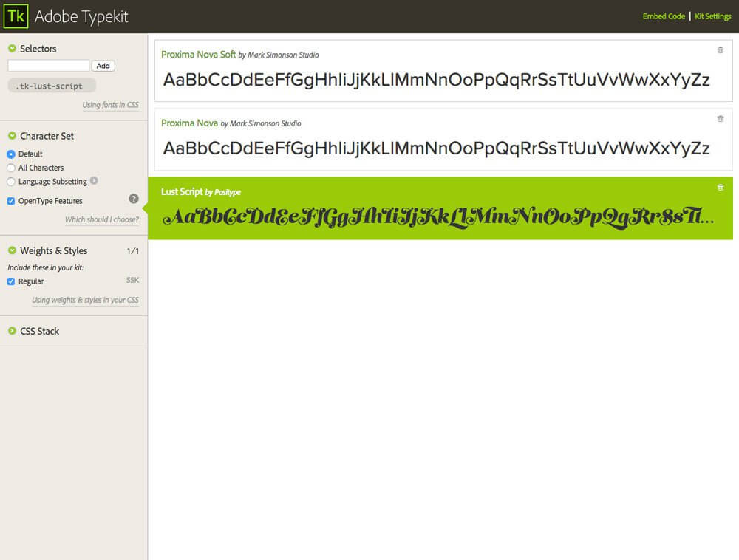The width and height of the screenshot is (739, 560).
Task: Collapse the Weights & Styles section
Action: point(13,250)
